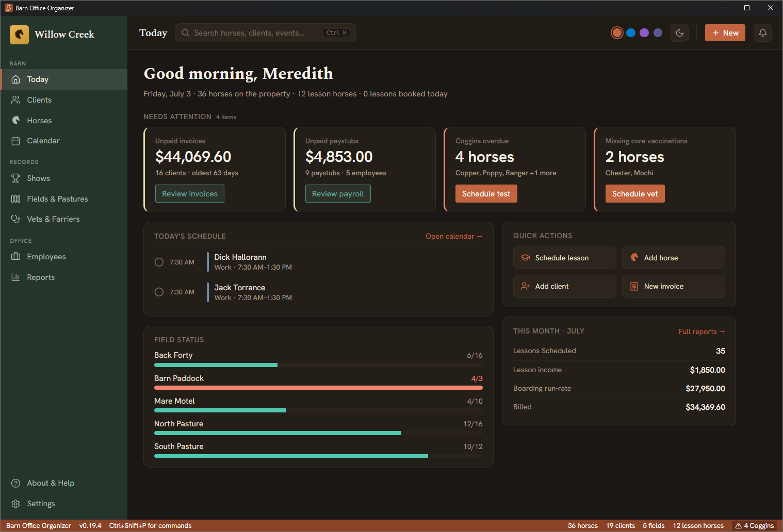Follow the Open calendar link

point(454,236)
